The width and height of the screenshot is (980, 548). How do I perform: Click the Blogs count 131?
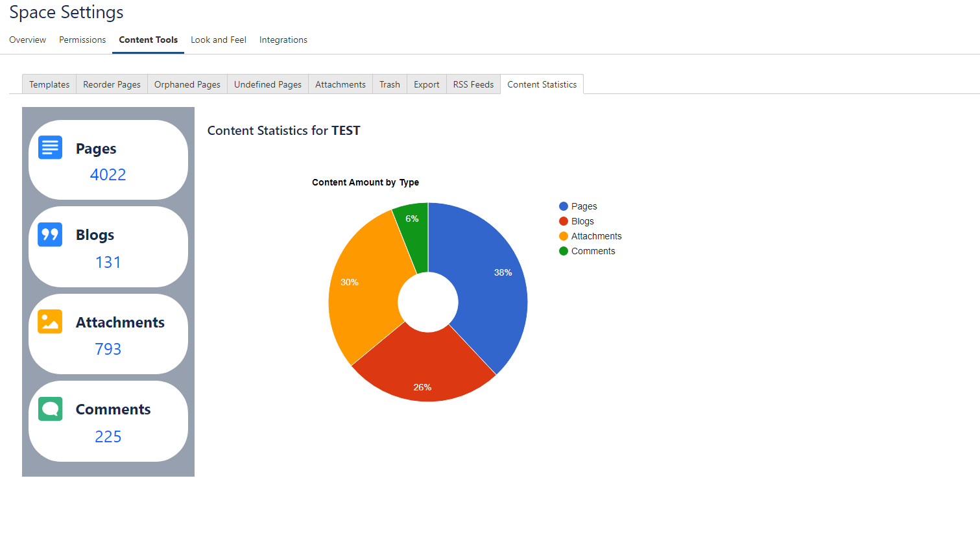108,262
